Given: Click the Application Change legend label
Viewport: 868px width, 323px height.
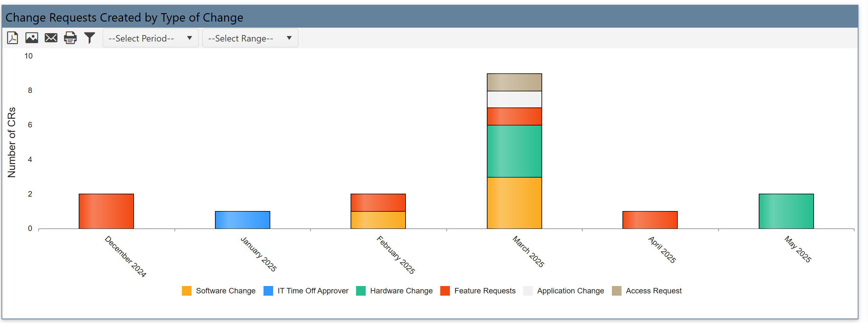Looking at the screenshot, I should (570, 291).
